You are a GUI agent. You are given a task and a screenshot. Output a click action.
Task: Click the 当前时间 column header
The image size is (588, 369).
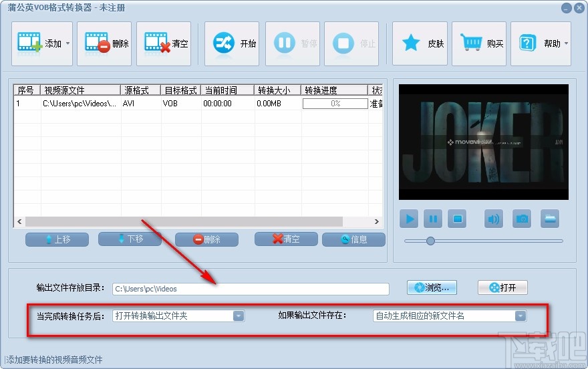pos(228,90)
